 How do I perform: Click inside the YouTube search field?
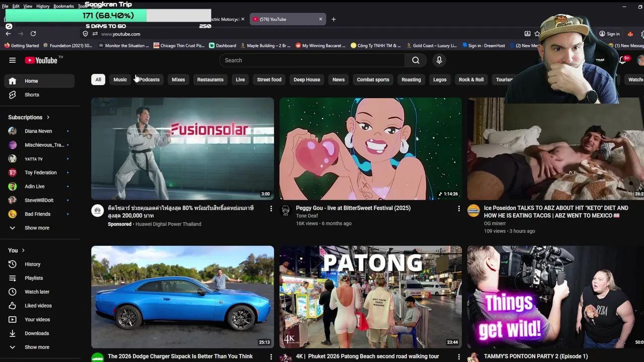pyautogui.click(x=312, y=60)
